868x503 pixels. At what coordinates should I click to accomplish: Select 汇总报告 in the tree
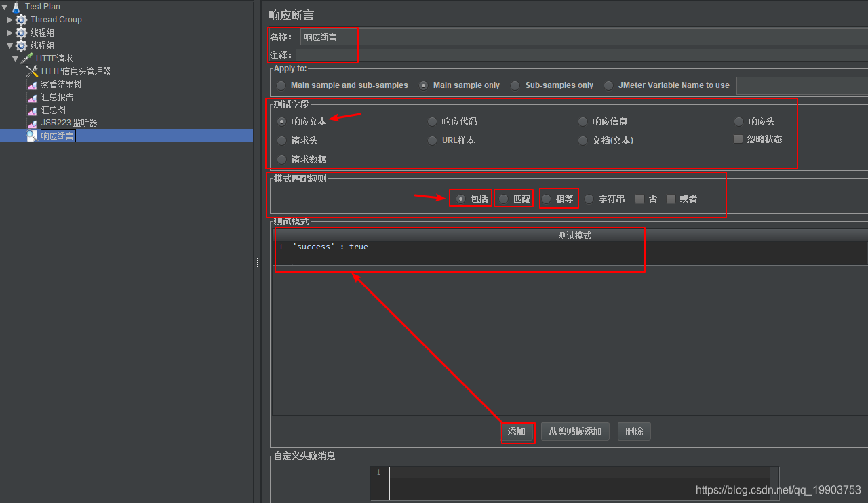tap(57, 98)
